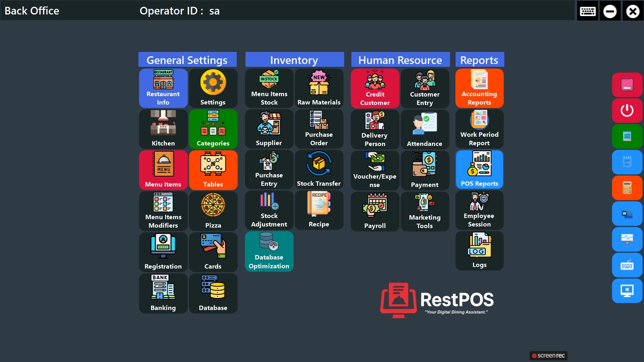Image resolution: width=644 pixels, height=362 pixels.
Task: Open the Cards tile
Action: pos(213,252)
